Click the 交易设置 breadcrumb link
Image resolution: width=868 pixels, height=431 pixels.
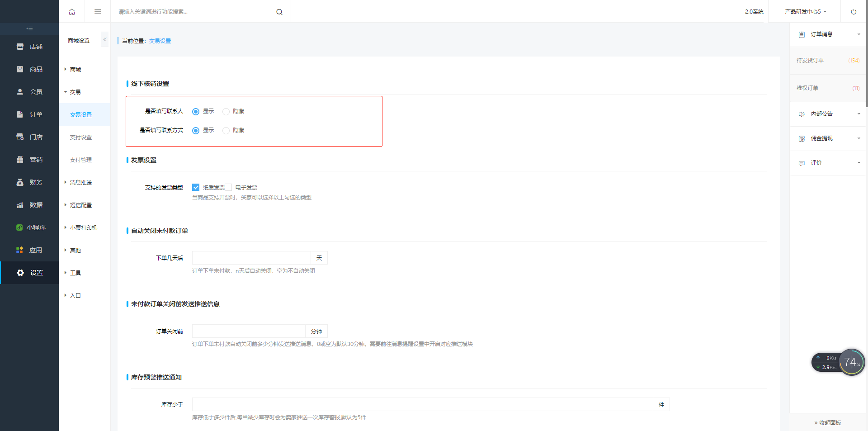click(160, 41)
